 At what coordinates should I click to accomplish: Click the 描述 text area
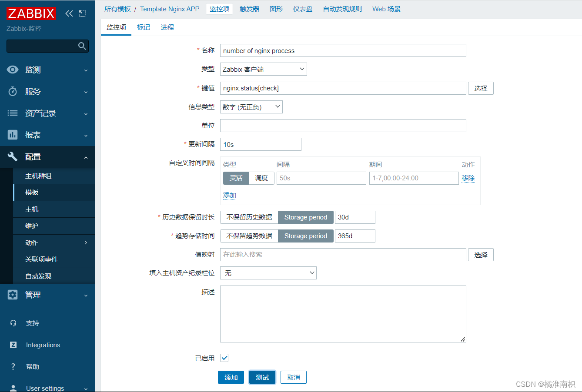[x=343, y=314]
